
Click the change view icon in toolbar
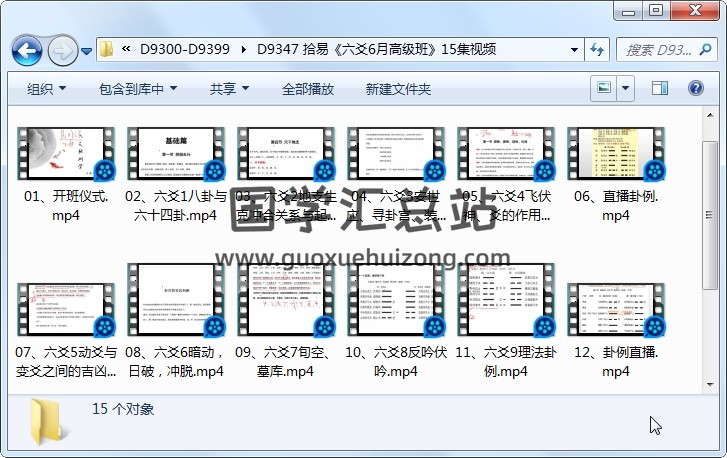coord(604,89)
